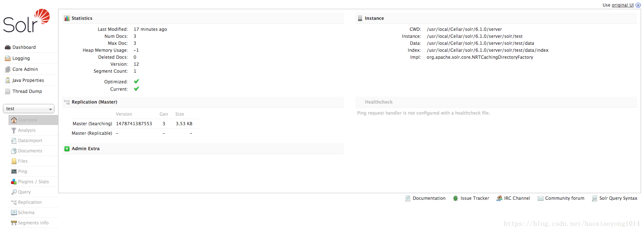The width and height of the screenshot is (644, 231).
Task: Click the Optimized green checkmark
Action: click(x=136, y=82)
